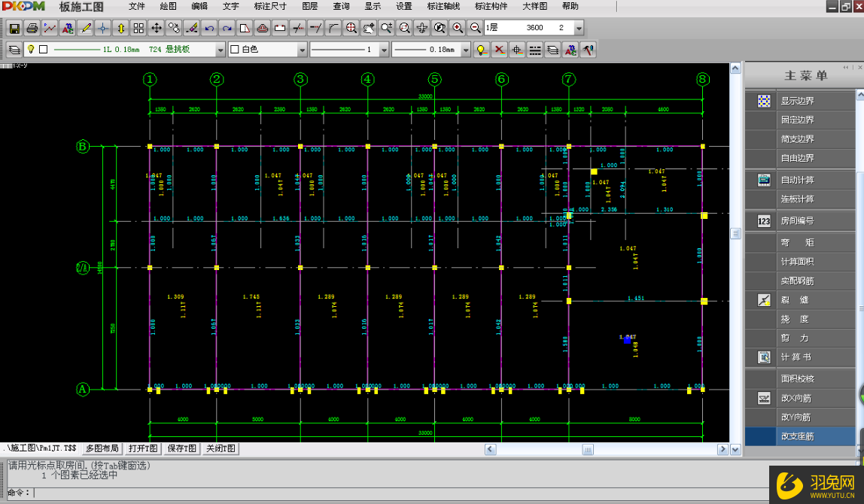The height and width of the screenshot is (504, 864).
Task: Switch to the 多图布局 tab
Action: tap(102, 449)
